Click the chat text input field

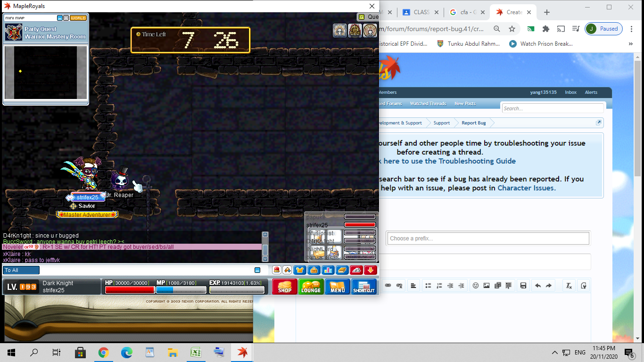click(x=146, y=270)
